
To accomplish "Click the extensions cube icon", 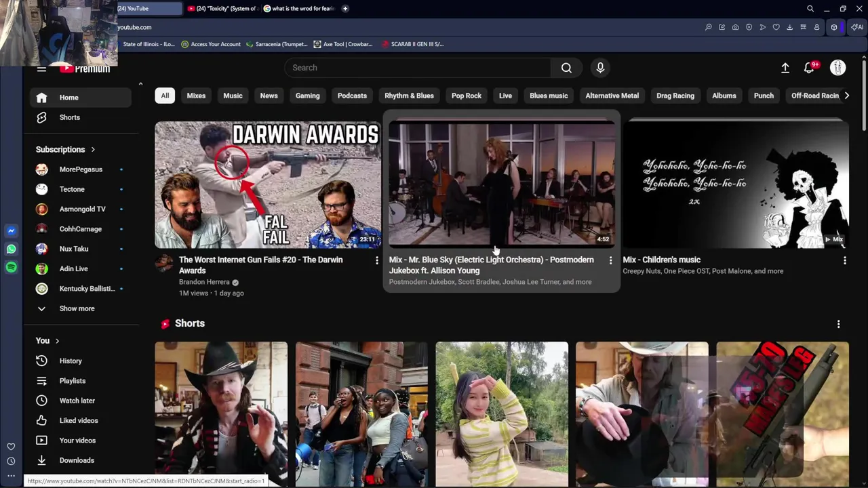I will point(834,27).
